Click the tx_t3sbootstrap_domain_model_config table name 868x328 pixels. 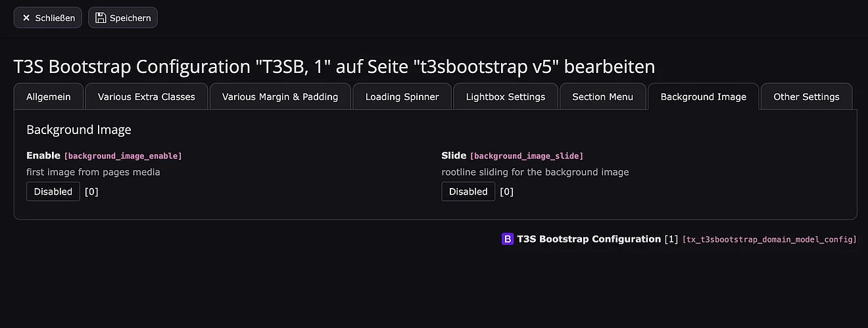[x=769, y=240]
